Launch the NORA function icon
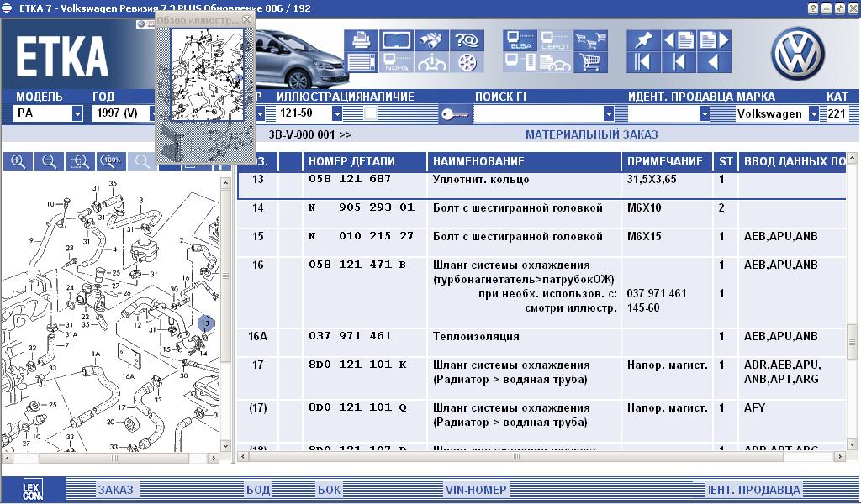This screenshot has width=861, height=504. click(x=397, y=62)
